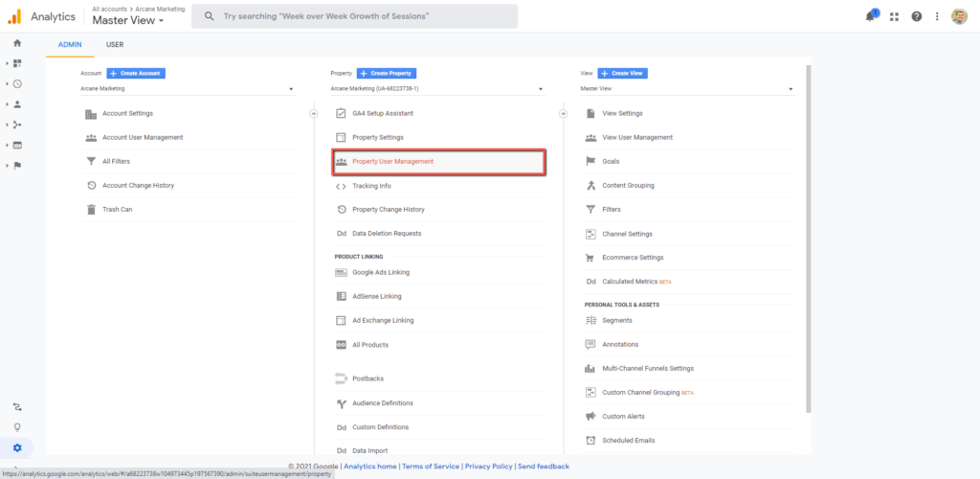This screenshot has width=980, height=479.
Task: Open the three-dot more options menu
Action: (x=937, y=17)
